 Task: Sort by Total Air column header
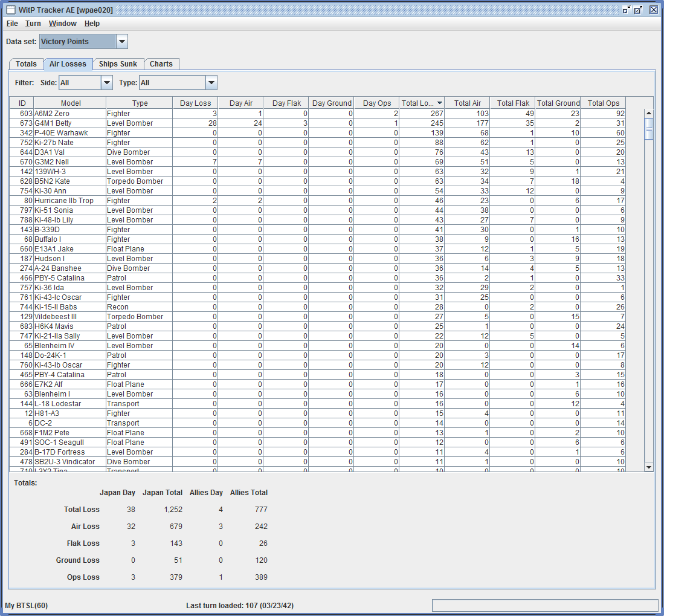click(468, 103)
